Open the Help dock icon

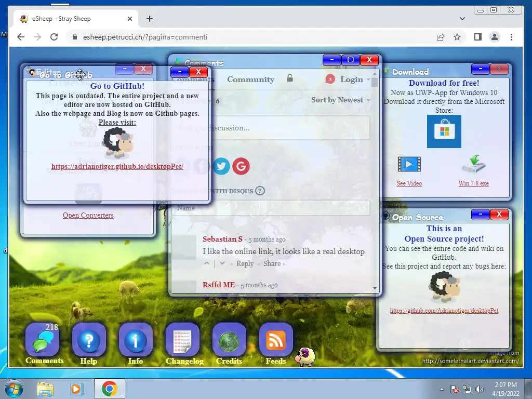coord(89,339)
